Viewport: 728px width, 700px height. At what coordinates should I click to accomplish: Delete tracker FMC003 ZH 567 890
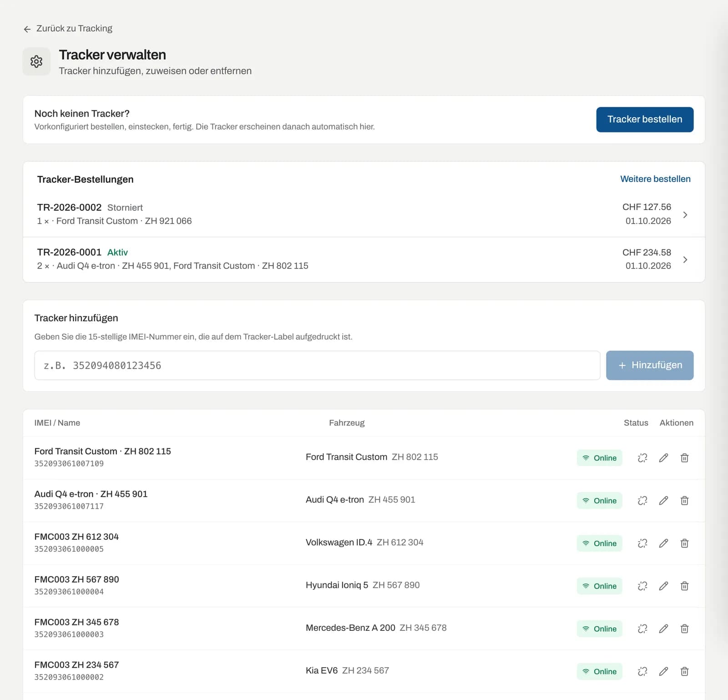684,586
